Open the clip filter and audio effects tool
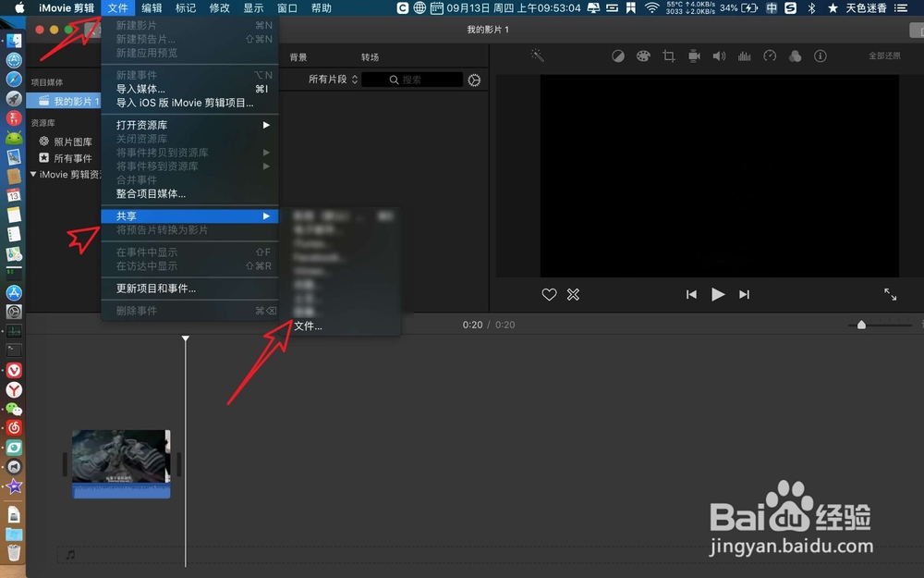 (x=796, y=56)
